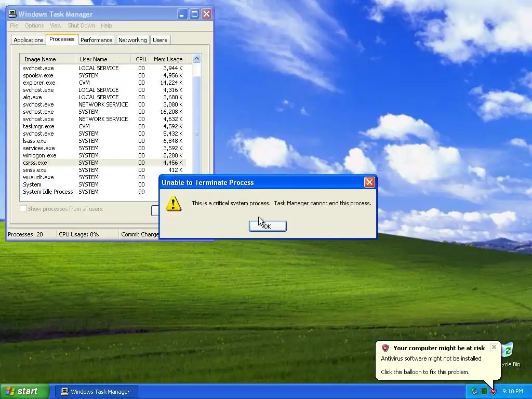Select the alg.exe process
The image size is (532, 399).
click(x=103, y=97)
